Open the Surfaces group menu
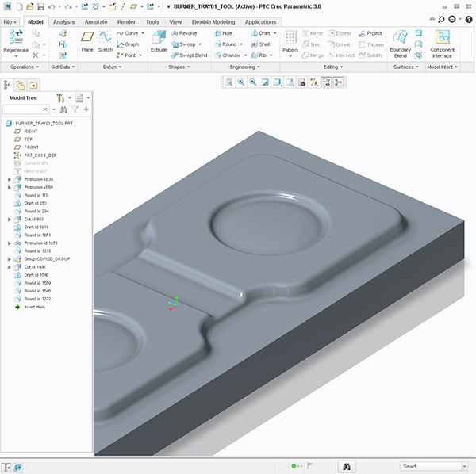476x474 pixels. tap(406, 67)
